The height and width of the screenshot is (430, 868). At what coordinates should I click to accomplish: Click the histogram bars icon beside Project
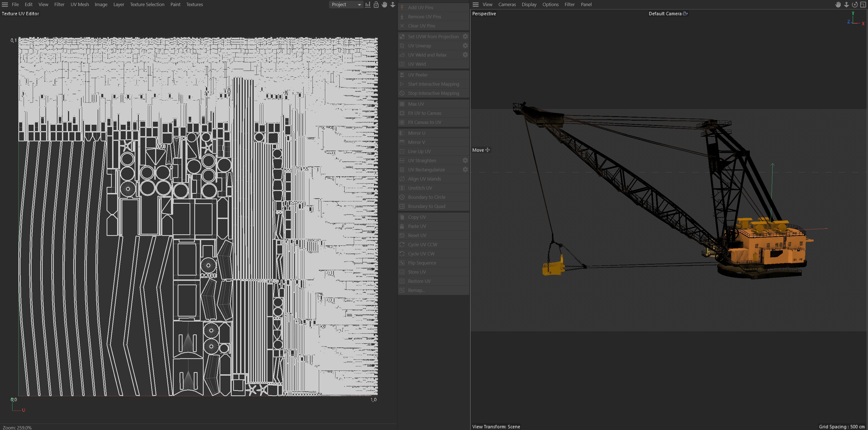[x=368, y=4]
